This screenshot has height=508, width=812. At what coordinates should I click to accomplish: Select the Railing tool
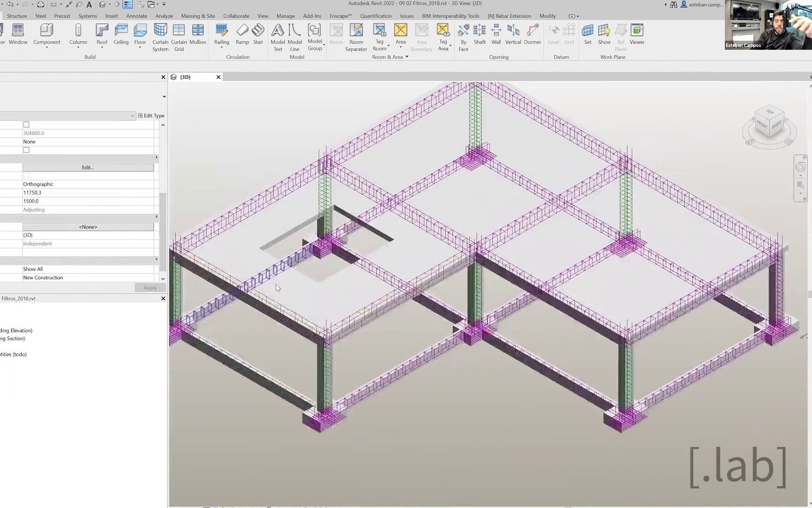[x=221, y=34]
